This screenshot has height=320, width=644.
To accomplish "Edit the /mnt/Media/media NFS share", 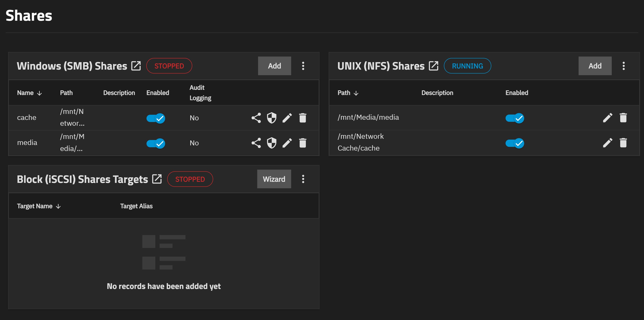I will (x=608, y=118).
